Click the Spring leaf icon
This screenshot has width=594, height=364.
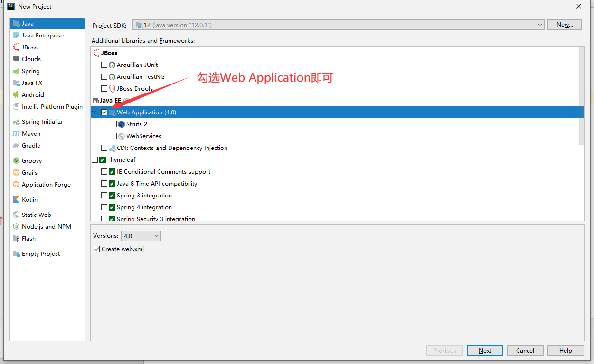click(16, 71)
